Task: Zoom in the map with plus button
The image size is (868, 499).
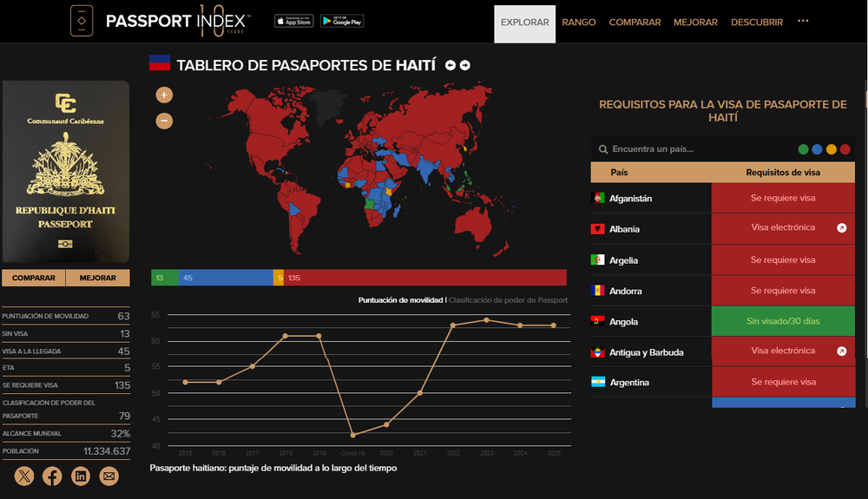Action: [164, 95]
